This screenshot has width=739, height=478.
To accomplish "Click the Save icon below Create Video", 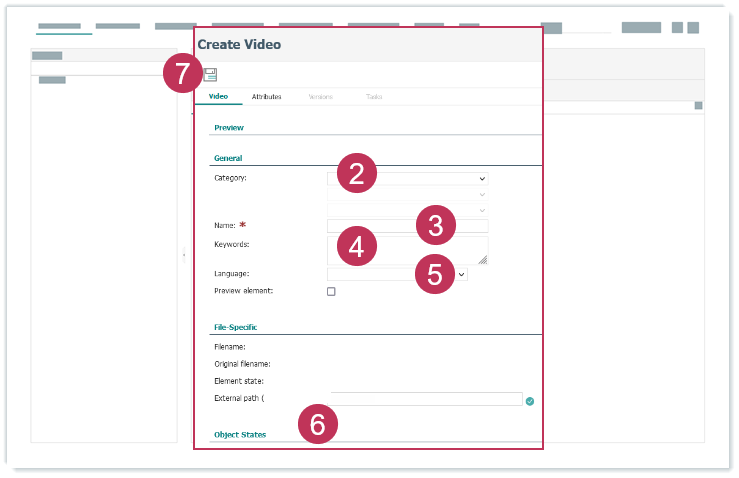I will 211,74.
